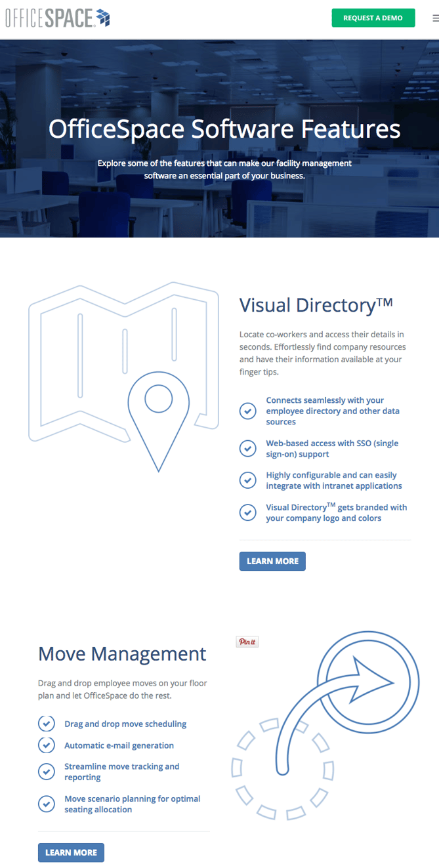Click the Move Management heading
The image size is (439, 868).
(122, 653)
